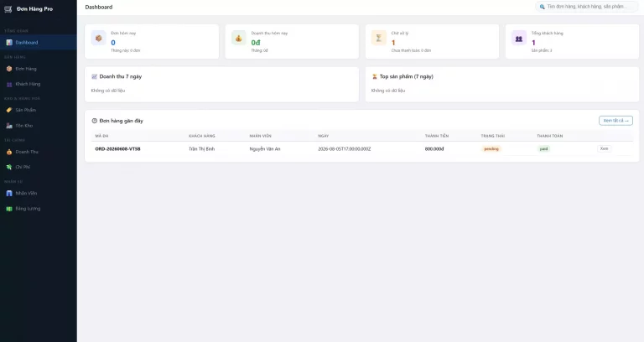The height and width of the screenshot is (342, 644).
Task: Go to the Chi Phí page
Action: (x=39, y=167)
